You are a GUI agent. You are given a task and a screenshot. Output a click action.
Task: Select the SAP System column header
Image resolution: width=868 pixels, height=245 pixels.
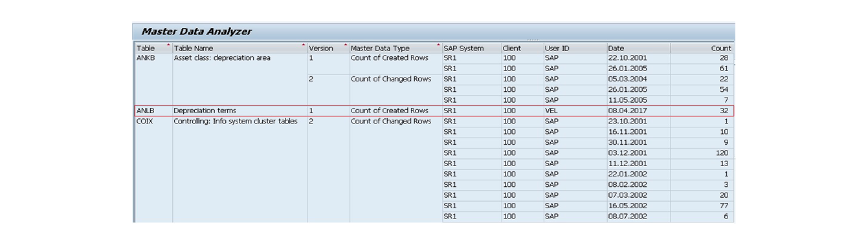[472, 48]
